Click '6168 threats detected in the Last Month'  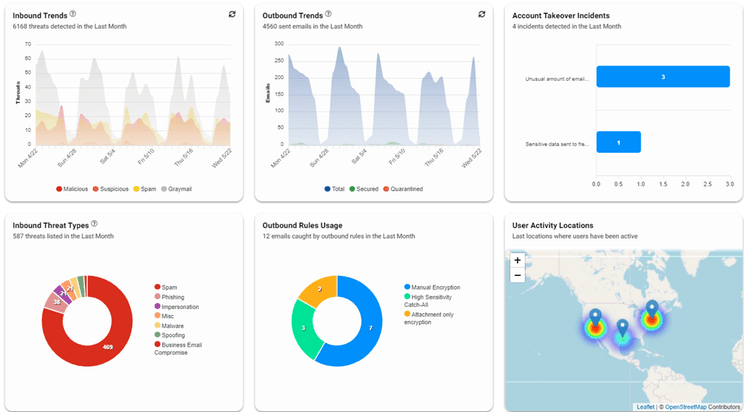tap(70, 26)
